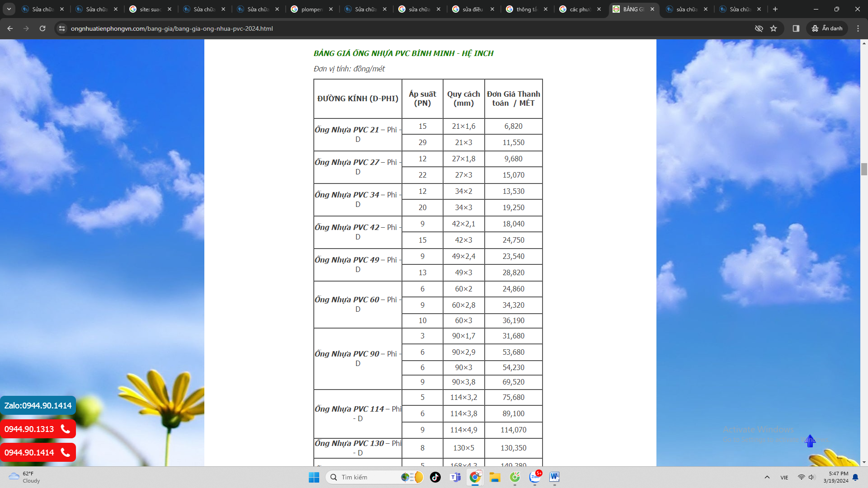Open the Ẩn danh incognito indicator
Screen dimensions: 868x488
coord(827,28)
